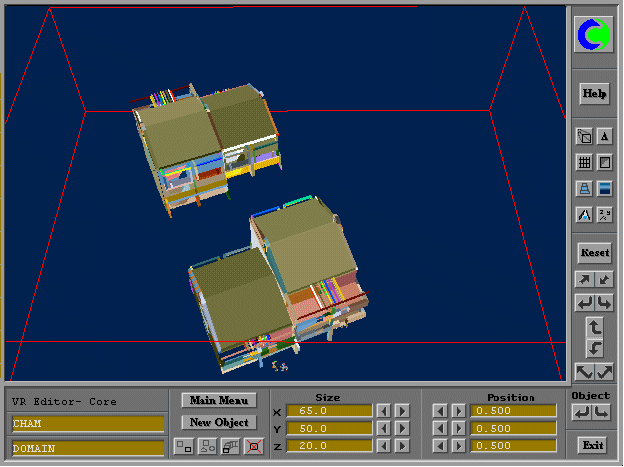
Task: Click the tilt view up arrow
Action: (595, 327)
